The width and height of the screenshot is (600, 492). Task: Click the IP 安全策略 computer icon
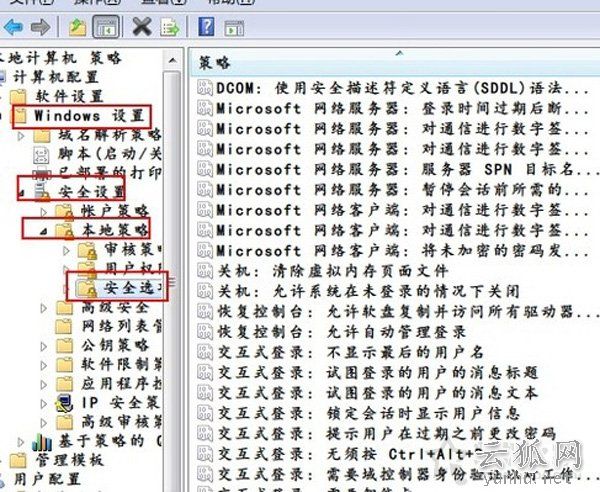pyautogui.click(x=64, y=404)
